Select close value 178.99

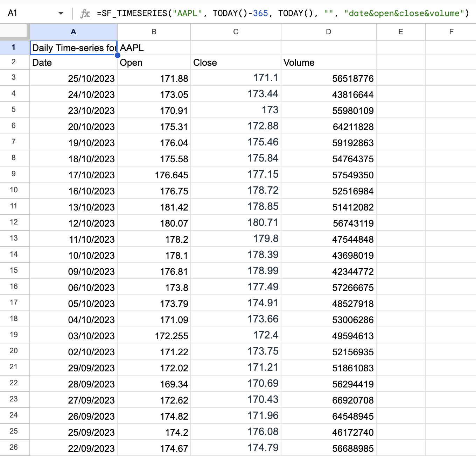click(x=236, y=271)
